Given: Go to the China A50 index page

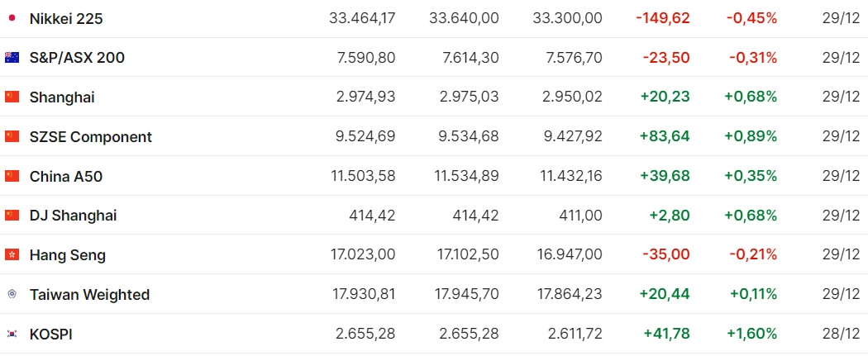Looking at the screenshot, I should 66,176.
